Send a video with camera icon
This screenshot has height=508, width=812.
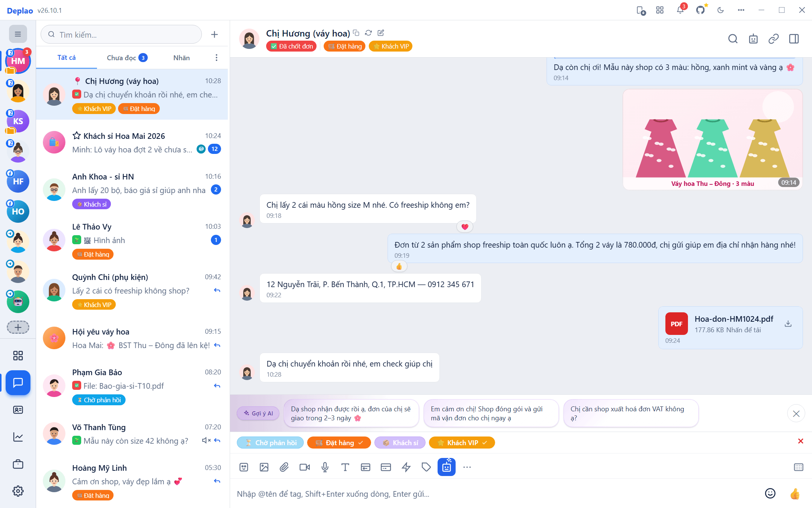tap(304, 467)
